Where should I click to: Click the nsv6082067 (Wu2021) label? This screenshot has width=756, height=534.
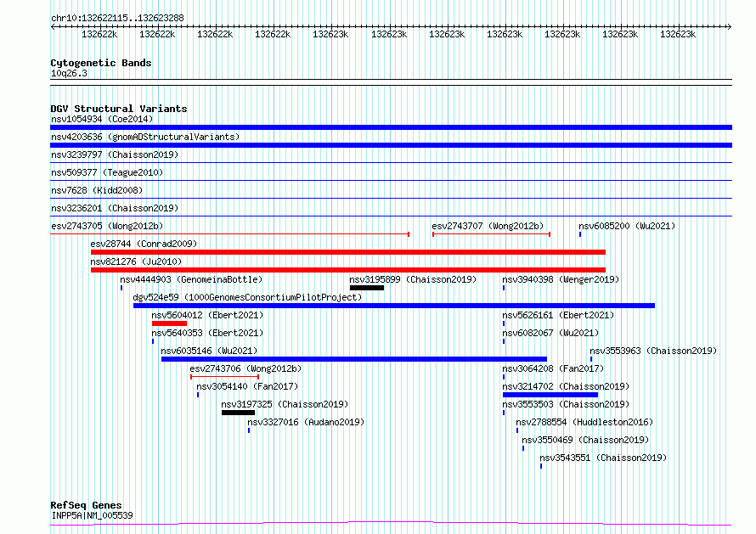(550, 333)
